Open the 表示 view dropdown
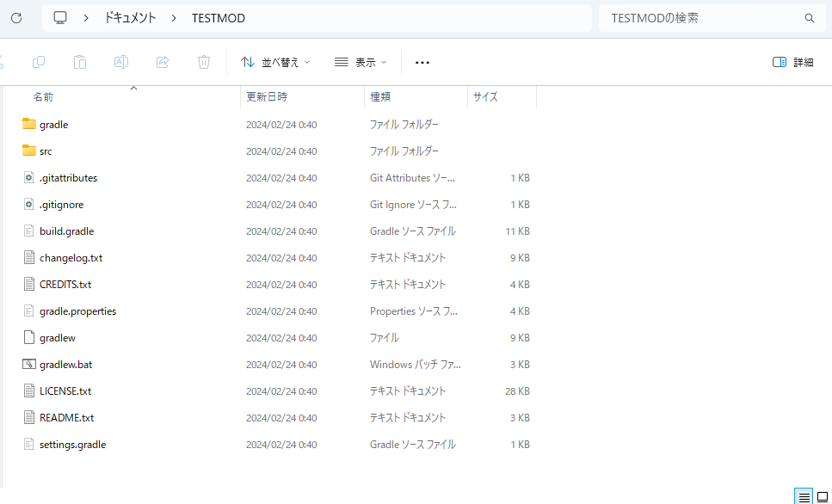 (361, 62)
